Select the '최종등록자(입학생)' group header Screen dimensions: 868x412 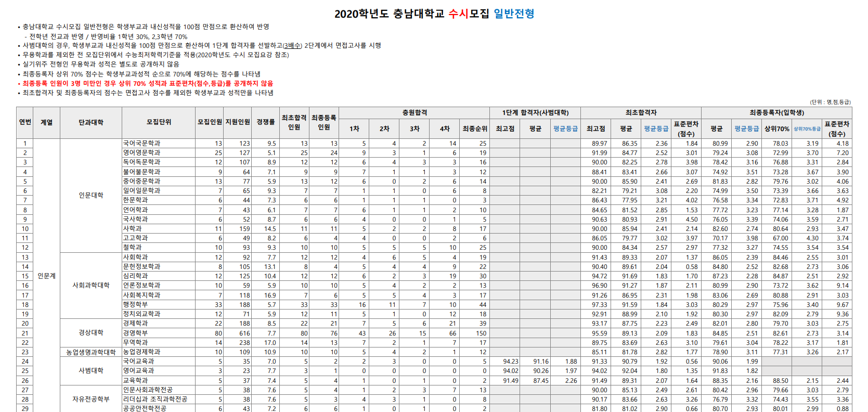coord(776,112)
